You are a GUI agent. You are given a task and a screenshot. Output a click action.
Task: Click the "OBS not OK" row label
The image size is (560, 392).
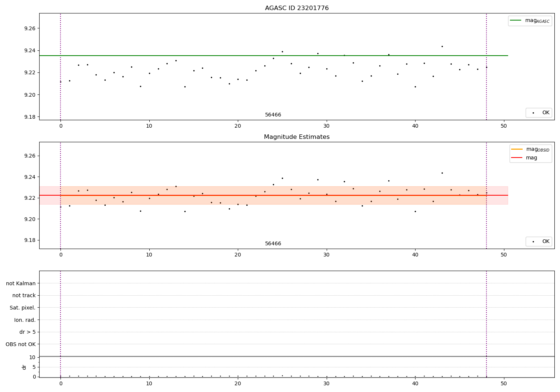21,344
